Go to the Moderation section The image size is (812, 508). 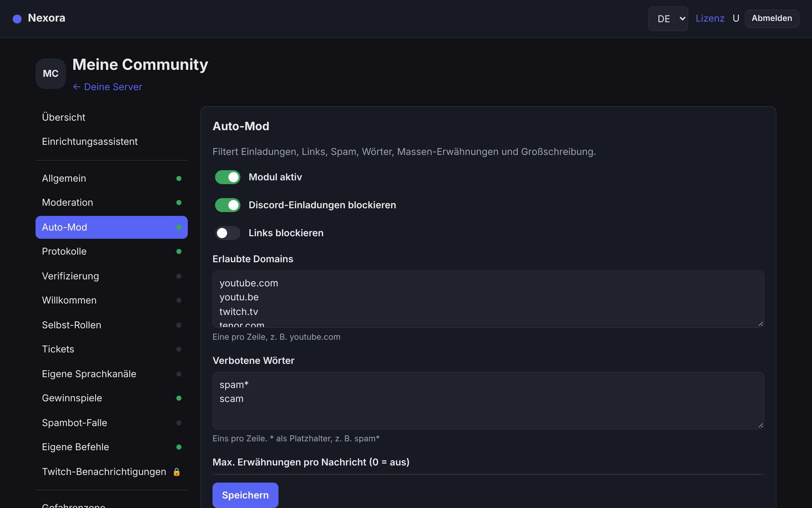click(x=111, y=203)
